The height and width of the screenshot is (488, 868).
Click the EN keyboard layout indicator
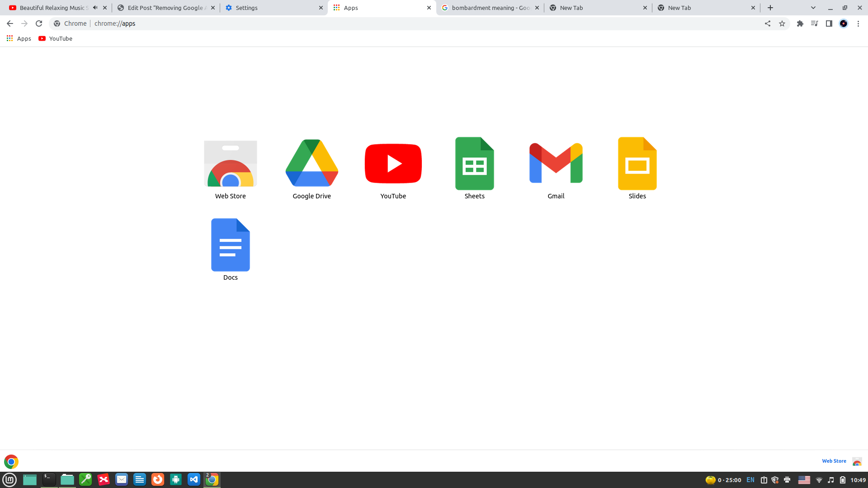(750, 480)
